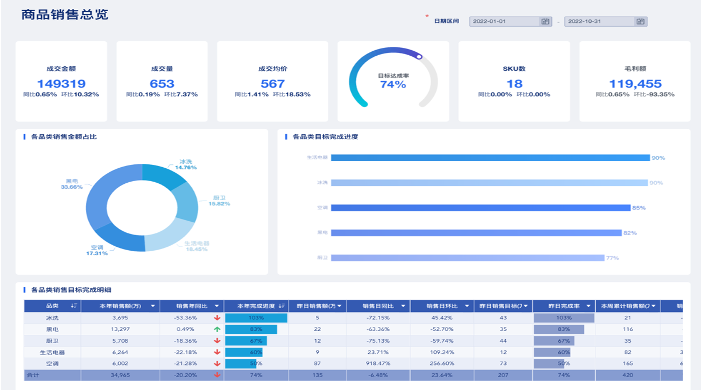The height and width of the screenshot is (390, 702).
Task: Click the green up arrow in 黑电 row
Action: pyautogui.click(x=217, y=329)
